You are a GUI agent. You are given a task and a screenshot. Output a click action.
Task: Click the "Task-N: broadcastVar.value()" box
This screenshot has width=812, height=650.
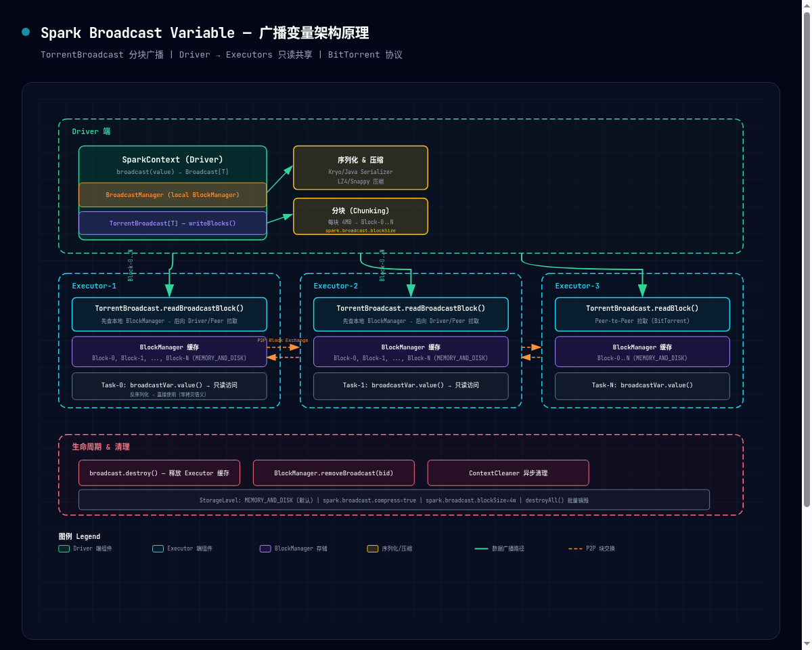pos(642,387)
